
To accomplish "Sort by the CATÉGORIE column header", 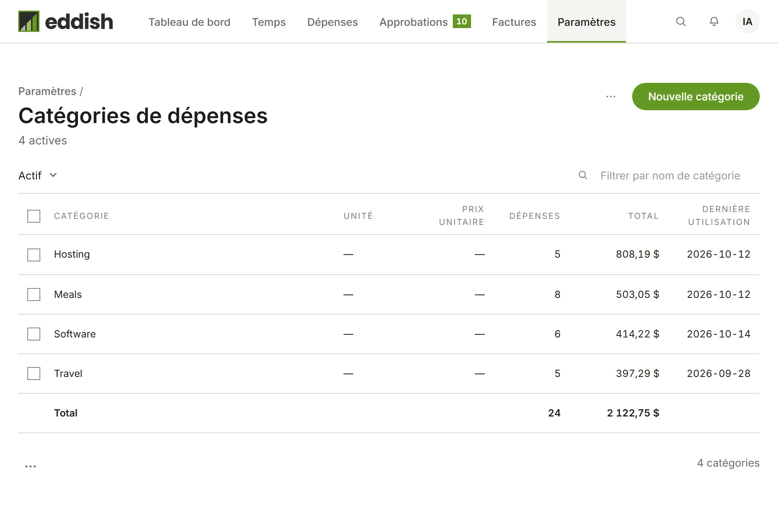I will (x=81, y=216).
